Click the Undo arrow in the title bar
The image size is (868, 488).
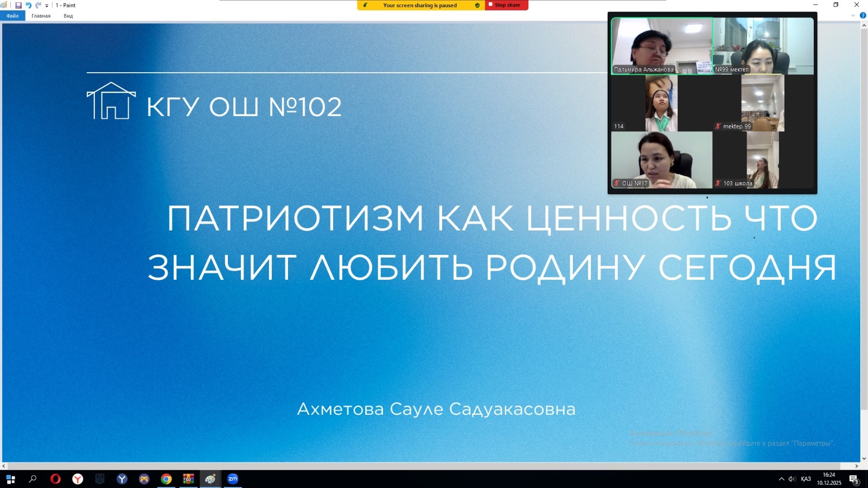pos(28,5)
